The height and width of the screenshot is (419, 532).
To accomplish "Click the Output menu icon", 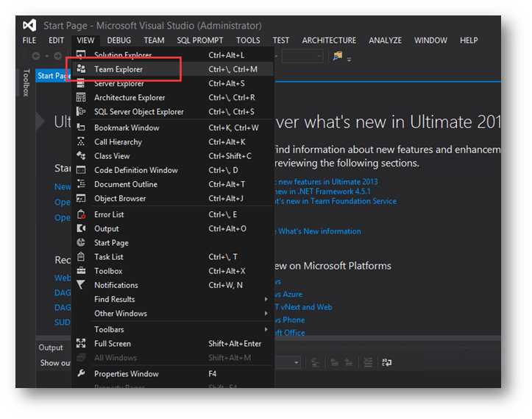I will click(x=81, y=228).
